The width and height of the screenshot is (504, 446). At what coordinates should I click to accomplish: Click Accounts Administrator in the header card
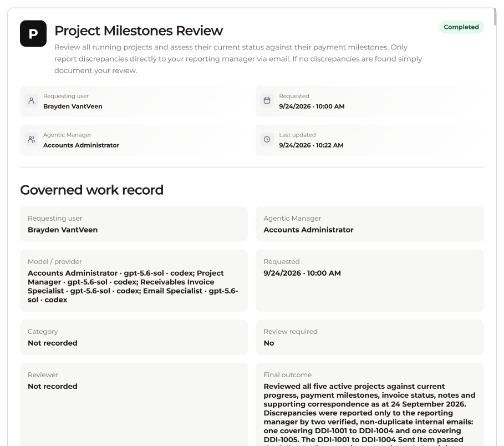(81, 145)
